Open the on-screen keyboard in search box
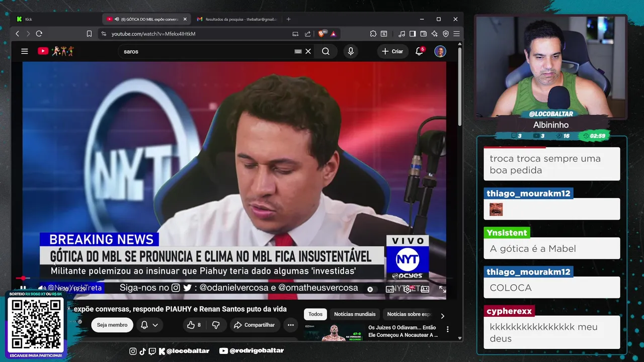 tap(298, 51)
